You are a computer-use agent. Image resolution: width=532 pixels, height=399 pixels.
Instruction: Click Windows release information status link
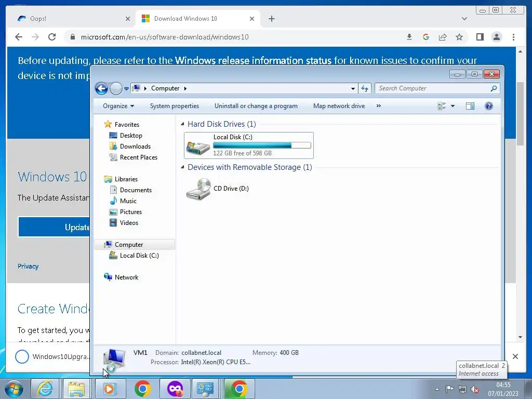click(x=253, y=60)
